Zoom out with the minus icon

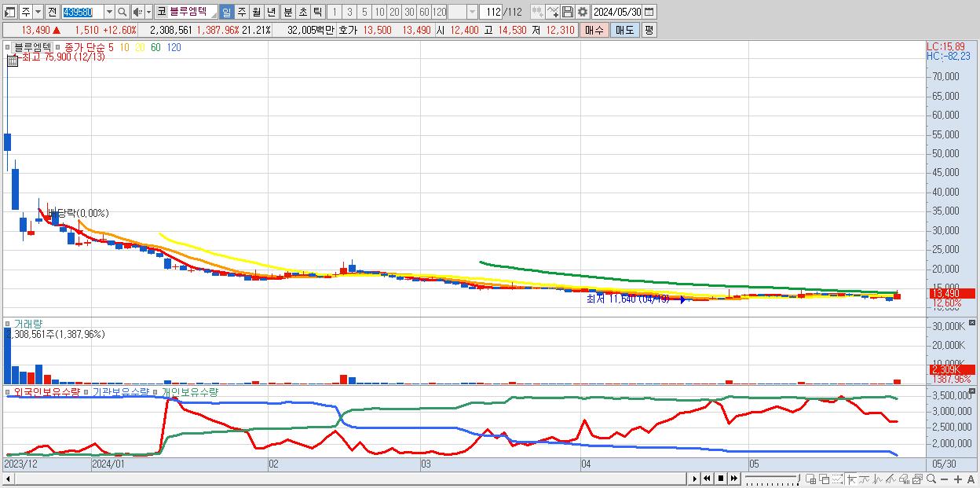click(945, 479)
